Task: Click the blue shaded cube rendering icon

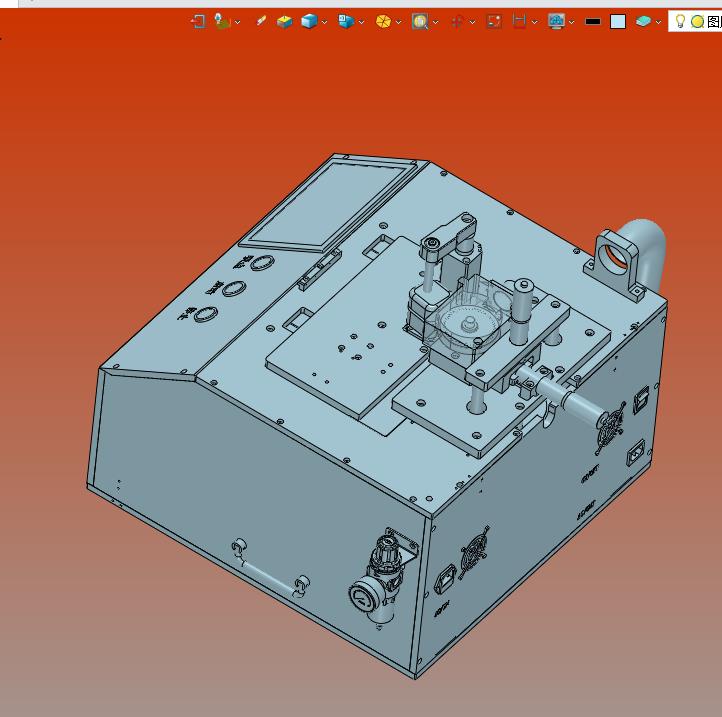Action: tap(309, 21)
